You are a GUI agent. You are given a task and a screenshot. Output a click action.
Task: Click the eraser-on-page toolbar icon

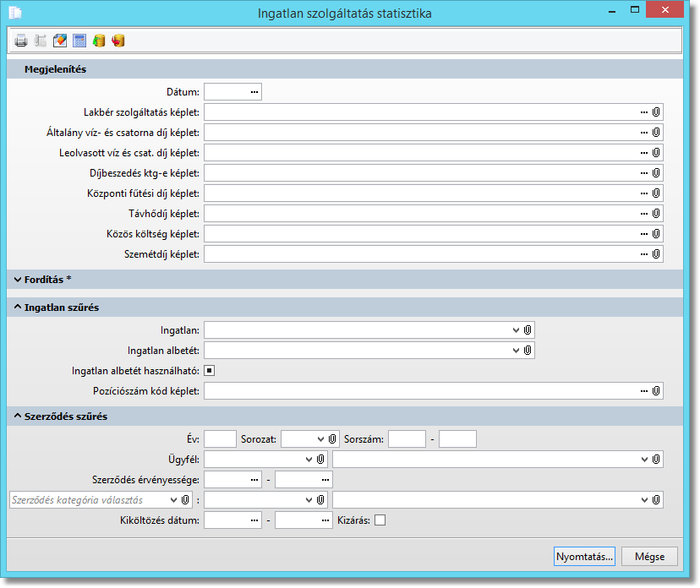tap(60, 40)
